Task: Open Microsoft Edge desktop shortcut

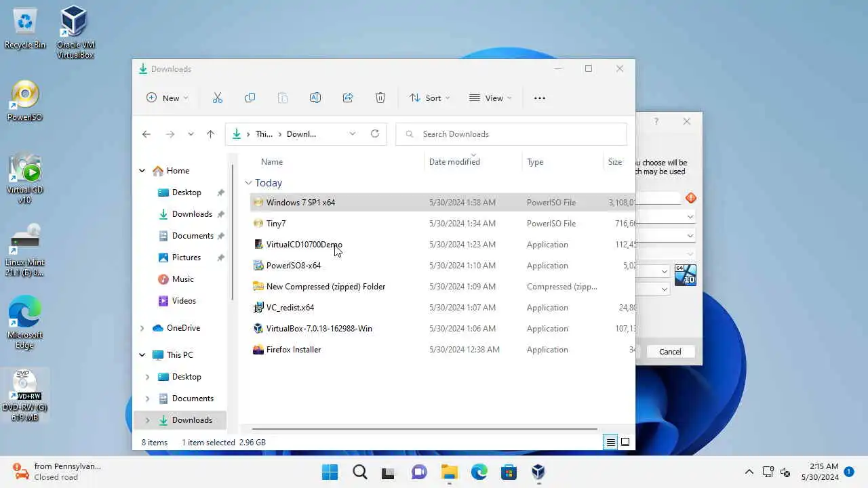Action: [25, 322]
